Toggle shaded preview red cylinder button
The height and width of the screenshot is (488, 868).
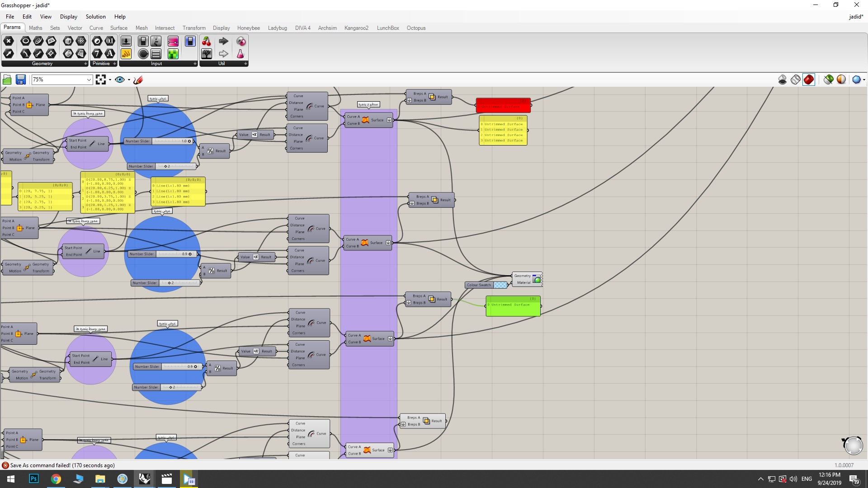(809, 80)
